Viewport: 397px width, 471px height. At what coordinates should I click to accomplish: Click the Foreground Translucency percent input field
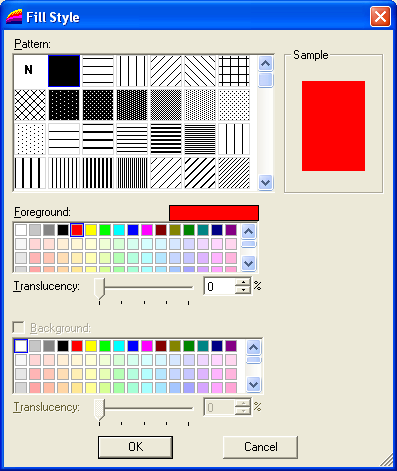[220, 286]
